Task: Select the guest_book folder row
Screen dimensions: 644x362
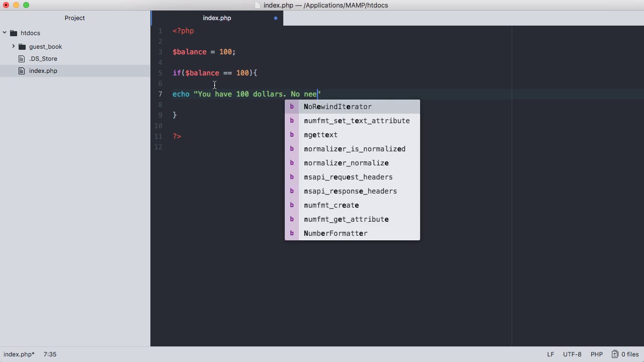Action: [75, 47]
